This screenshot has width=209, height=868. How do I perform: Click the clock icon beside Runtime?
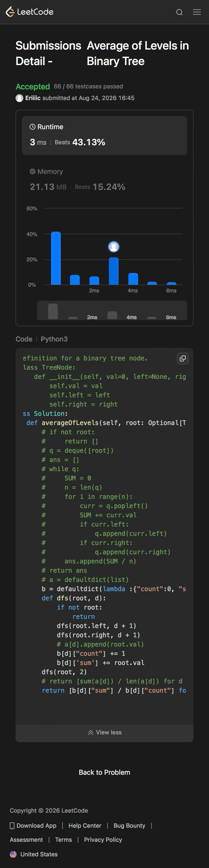pos(32,127)
